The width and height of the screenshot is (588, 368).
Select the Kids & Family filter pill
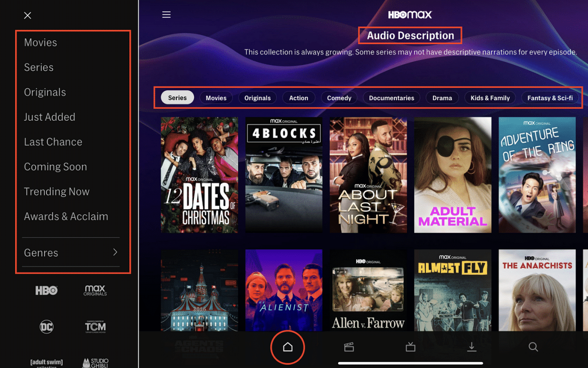pyautogui.click(x=490, y=98)
